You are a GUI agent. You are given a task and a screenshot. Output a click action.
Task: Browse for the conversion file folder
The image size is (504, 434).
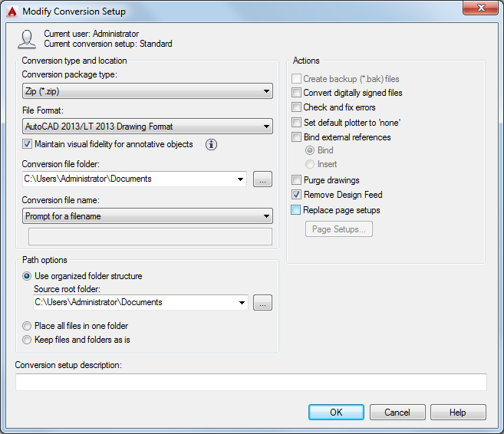(262, 179)
